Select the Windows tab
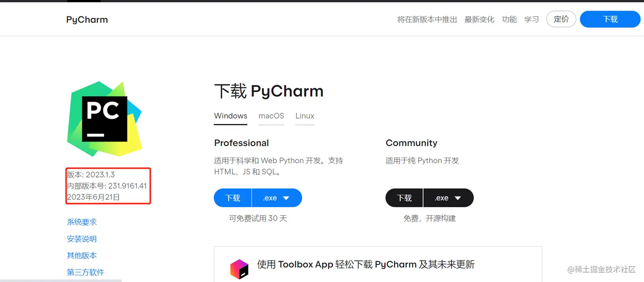644x282 pixels. [231, 116]
